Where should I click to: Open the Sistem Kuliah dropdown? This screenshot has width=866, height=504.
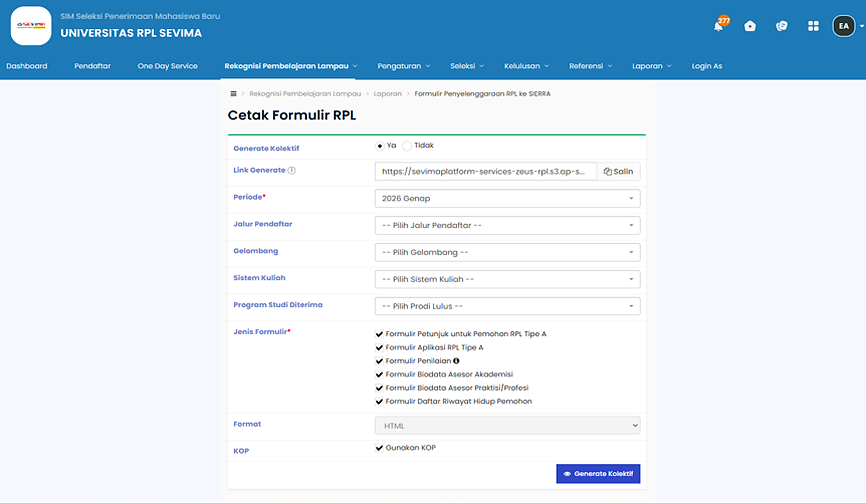[x=507, y=279]
